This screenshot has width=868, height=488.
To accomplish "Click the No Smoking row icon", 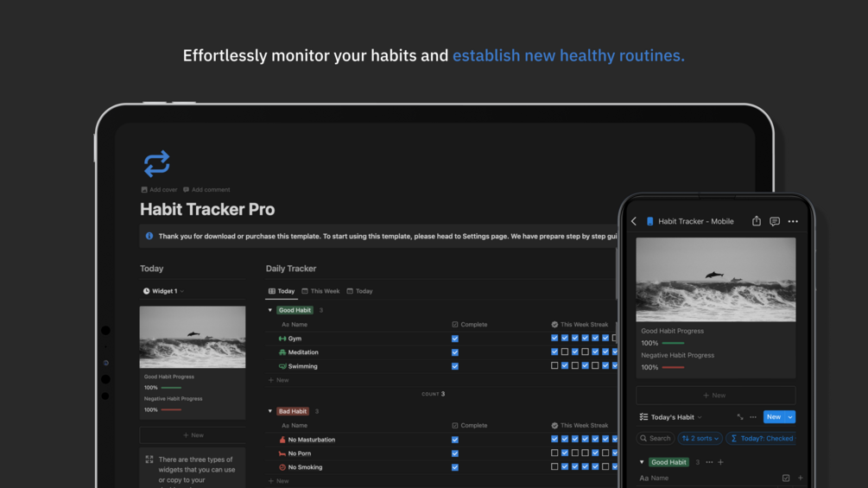I will 282,467.
